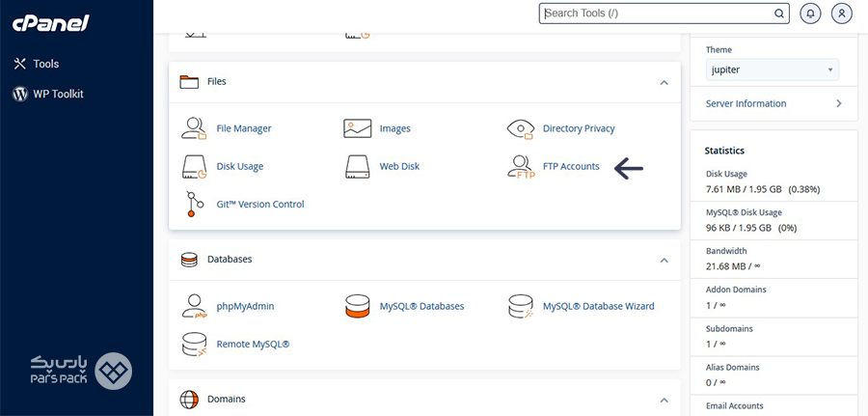Open the Tools wrench icon in sidebar
The image size is (868, 416).
click(x=20, y=64)
